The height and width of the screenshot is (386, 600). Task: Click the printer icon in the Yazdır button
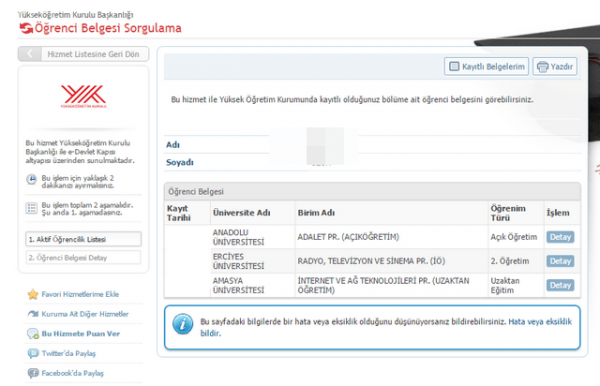point(542,67)
